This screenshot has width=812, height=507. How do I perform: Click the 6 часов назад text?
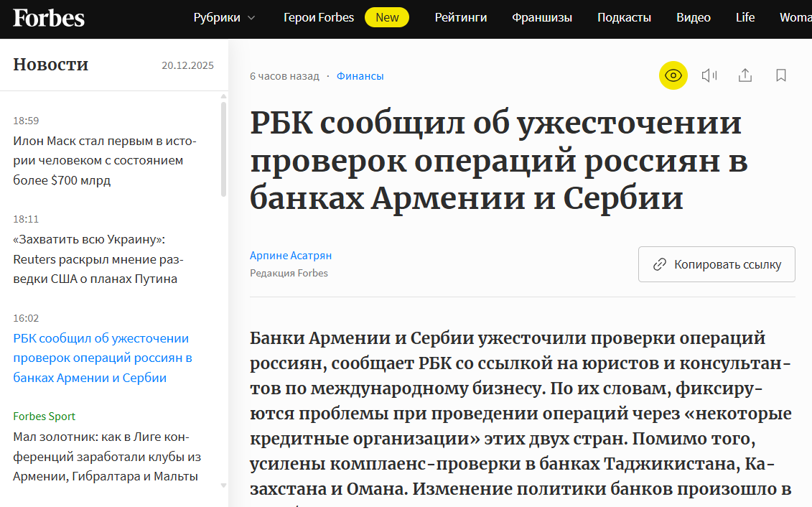284,76
